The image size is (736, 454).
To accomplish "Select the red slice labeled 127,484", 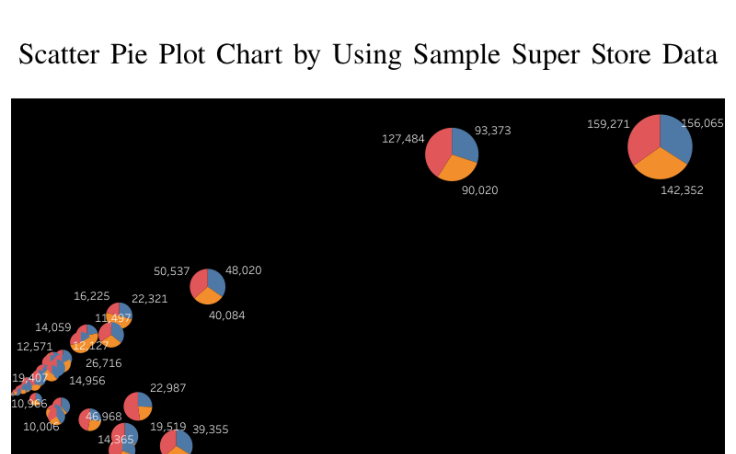I will point(438,152).
